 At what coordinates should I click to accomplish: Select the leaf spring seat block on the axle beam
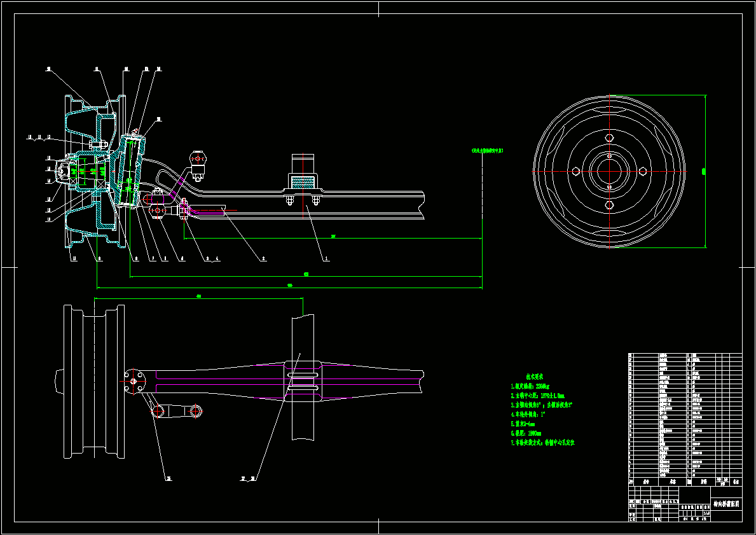tap(303, 179)
